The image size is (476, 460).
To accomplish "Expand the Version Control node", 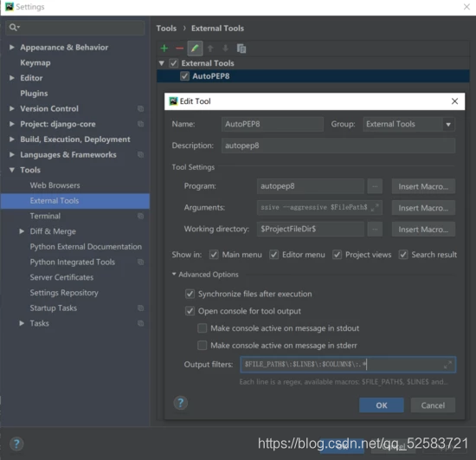I will tap(12, 108).
